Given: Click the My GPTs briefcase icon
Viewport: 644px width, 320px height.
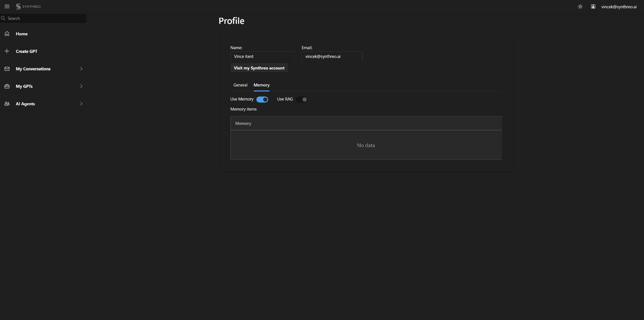Looking at the screenshot, I should tap(7, 86).
